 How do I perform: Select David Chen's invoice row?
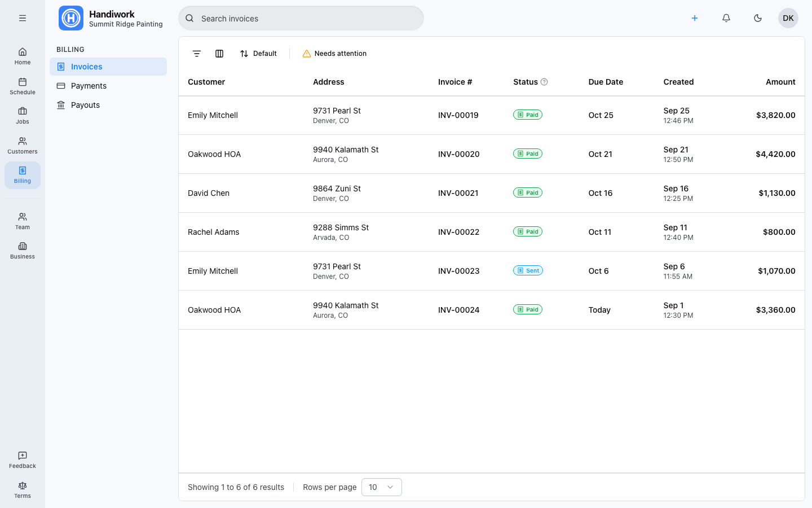coord(492,193)
